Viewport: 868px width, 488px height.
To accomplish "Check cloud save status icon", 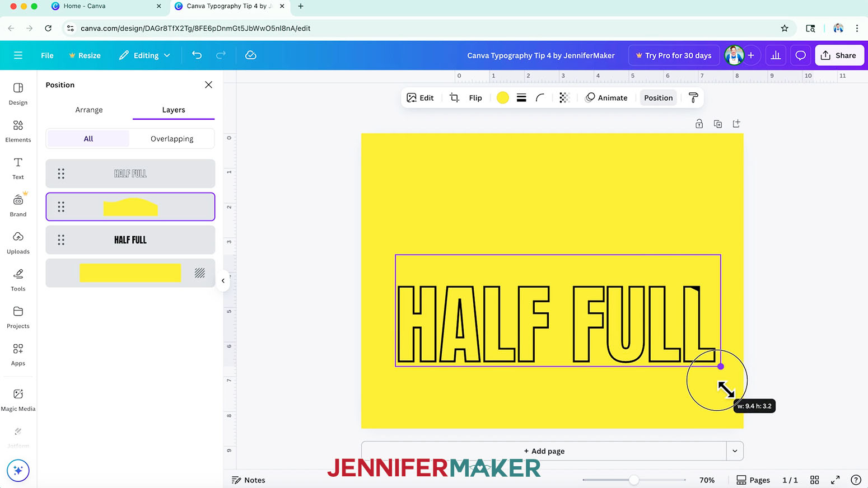I will [251, 55].
